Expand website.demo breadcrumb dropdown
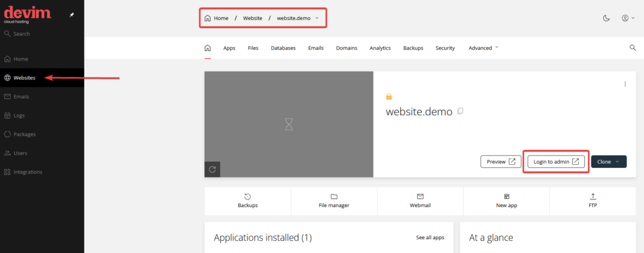The width and height of the screenshot is (644, 253). coord(317,18)
